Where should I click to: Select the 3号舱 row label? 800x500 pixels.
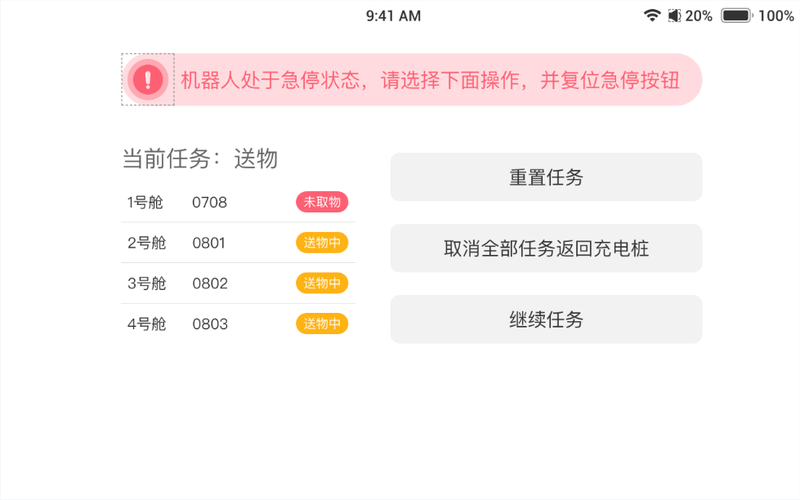(147, 283)
